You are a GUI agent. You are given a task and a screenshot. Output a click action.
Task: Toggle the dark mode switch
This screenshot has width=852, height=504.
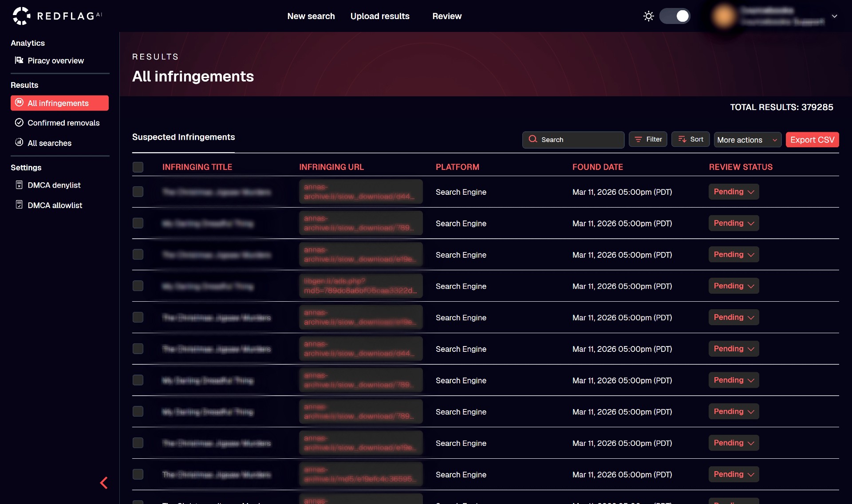point(674,16)
